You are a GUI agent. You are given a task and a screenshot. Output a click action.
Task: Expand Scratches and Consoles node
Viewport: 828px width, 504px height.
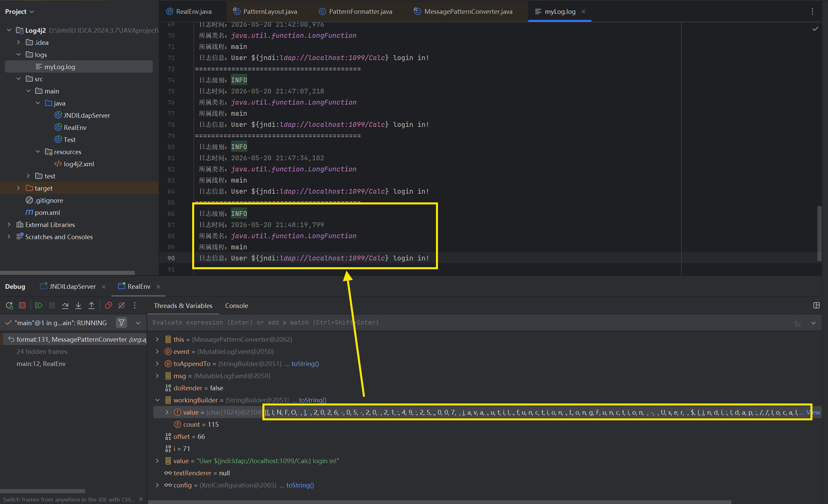[x=9, y=237]
